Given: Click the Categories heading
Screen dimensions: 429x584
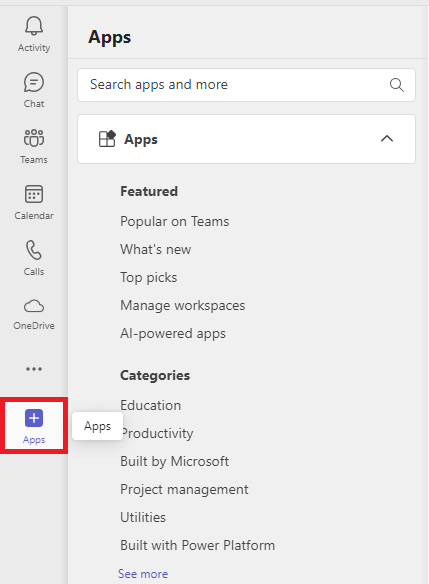Looking at the screenshot, I should pyautogui.click(x=155, y=375).
